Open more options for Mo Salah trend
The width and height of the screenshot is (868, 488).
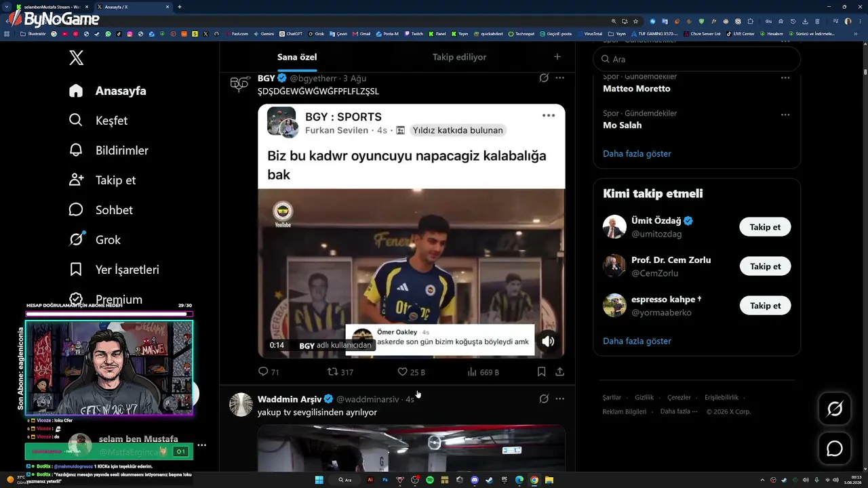pyautogui.click(x=785, y=115)
